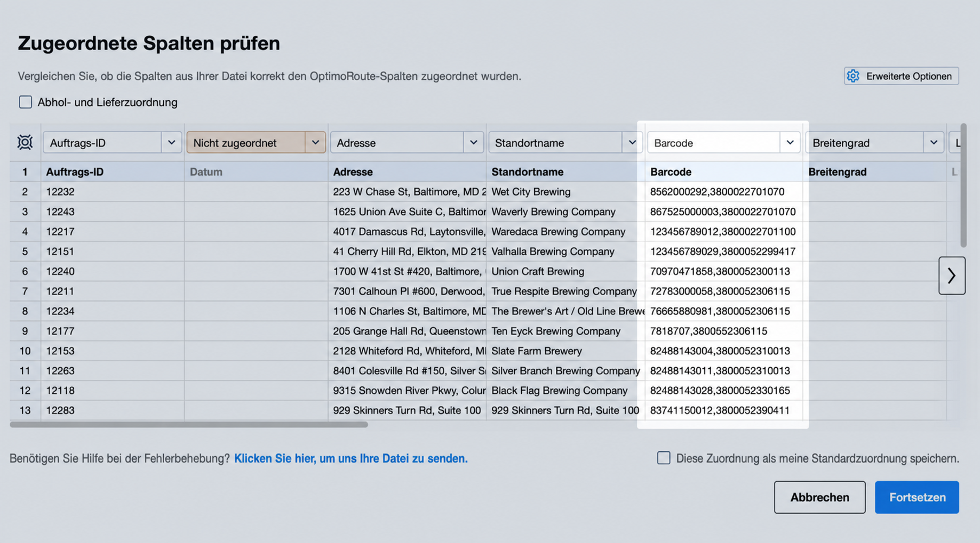This screenshot has width=980, height=543.
Task: Click barcode 70970471858,3800052300113
Action: click(723, 271)
